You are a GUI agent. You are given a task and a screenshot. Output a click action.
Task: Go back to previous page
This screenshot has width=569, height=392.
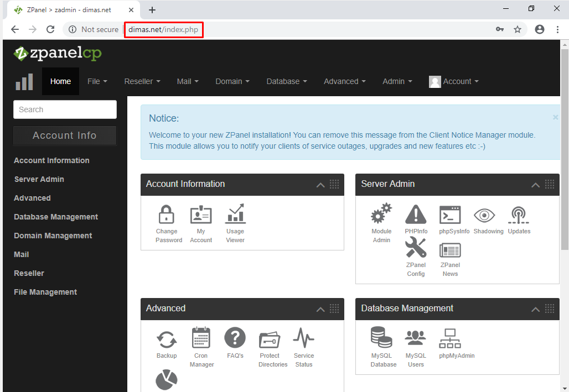(x=15, y=29)
